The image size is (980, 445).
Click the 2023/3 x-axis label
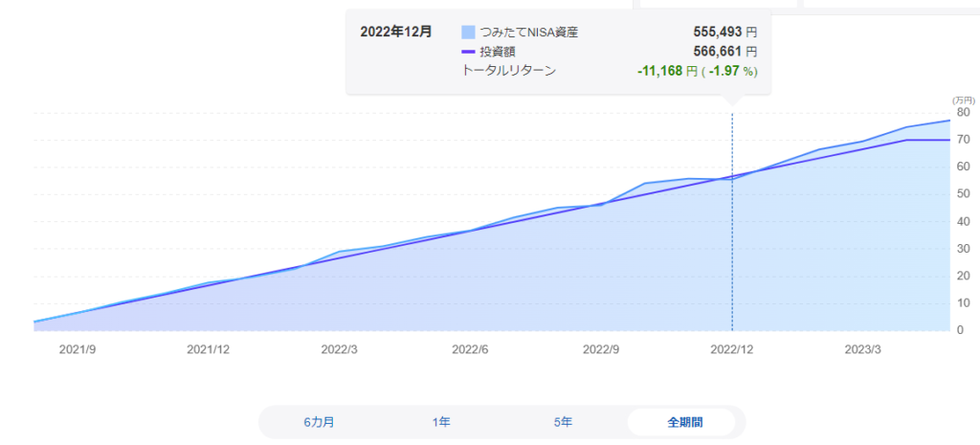pyautogui.click(x=862, y=349)
